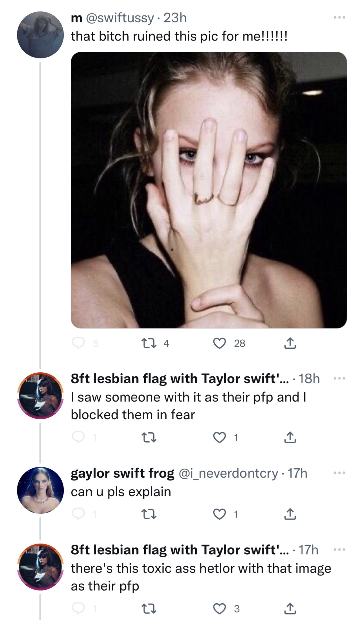The image size is (364, 620).
Task: Open more options on gaylor swift frog's tweet
Action: point(339,473)
